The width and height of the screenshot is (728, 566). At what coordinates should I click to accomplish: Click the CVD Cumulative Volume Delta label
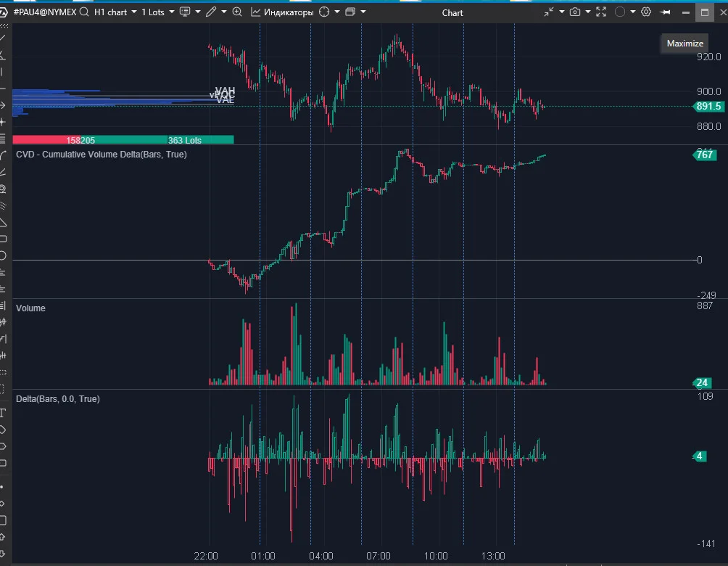(102, 155)
